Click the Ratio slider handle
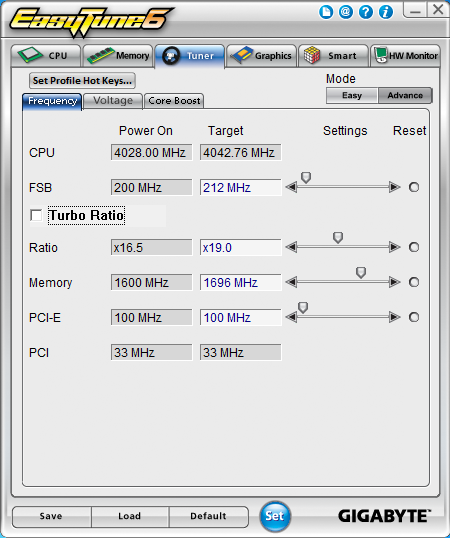Screen dimensions: 450x538 [x=338, y=237]
